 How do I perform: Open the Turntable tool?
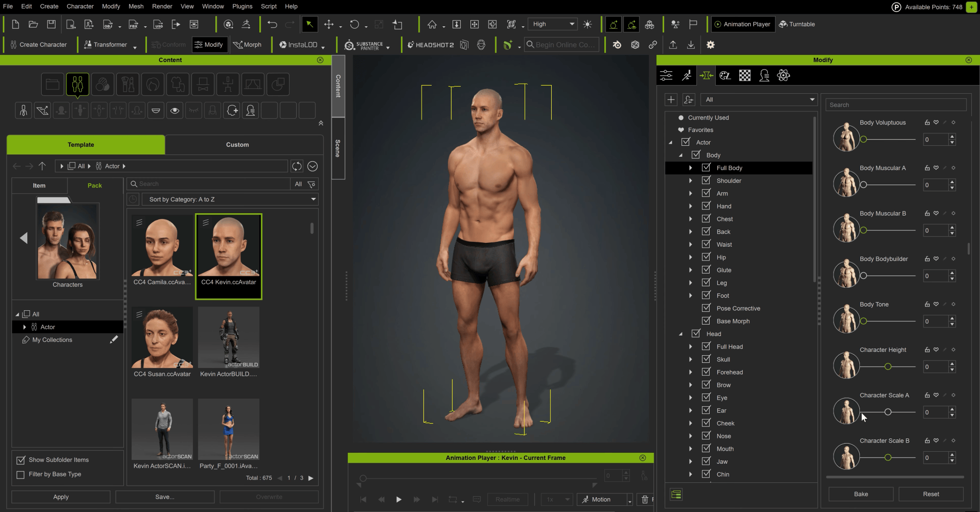797,24
